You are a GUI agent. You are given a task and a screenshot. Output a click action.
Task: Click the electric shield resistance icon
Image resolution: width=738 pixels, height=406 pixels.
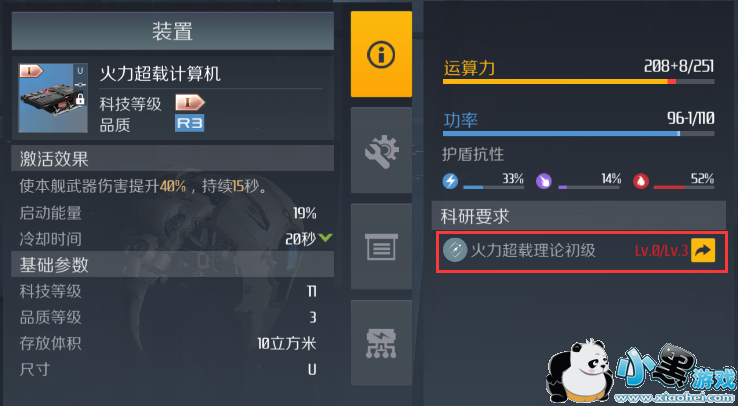pos(450,181)
